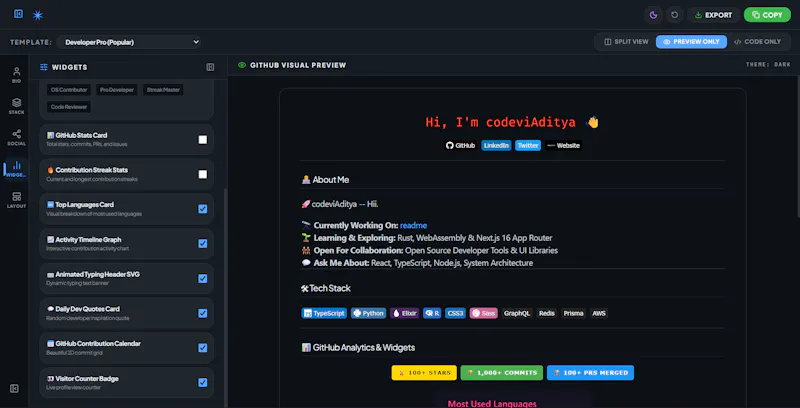Uncheck Top Languages Card checkbox
800x408 pixels.
203,209
